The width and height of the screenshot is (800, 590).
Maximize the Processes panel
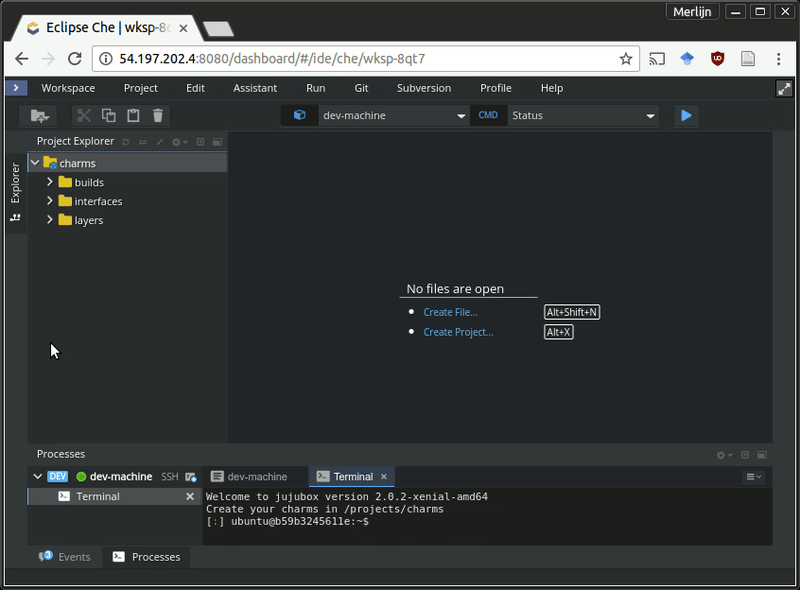click(762, 455)
